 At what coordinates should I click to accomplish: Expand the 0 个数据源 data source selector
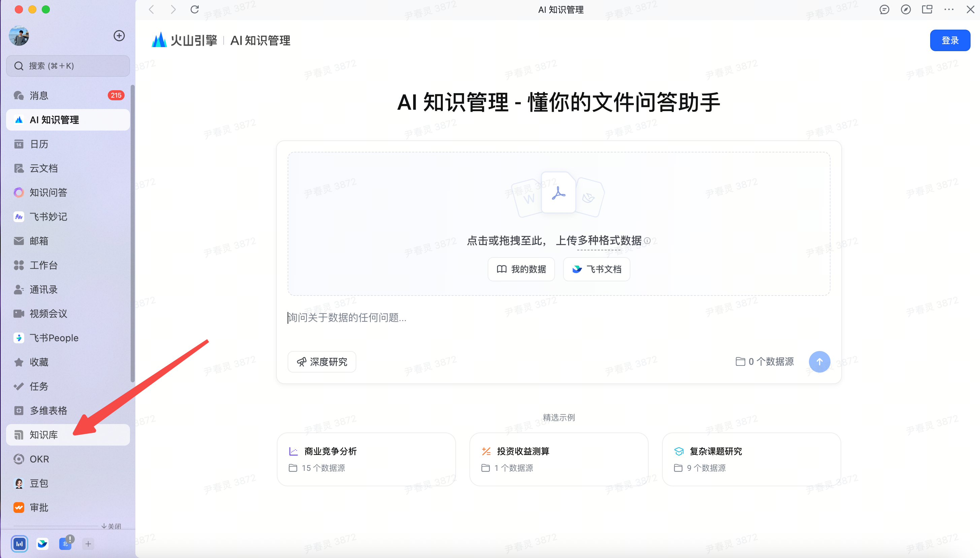764,361
